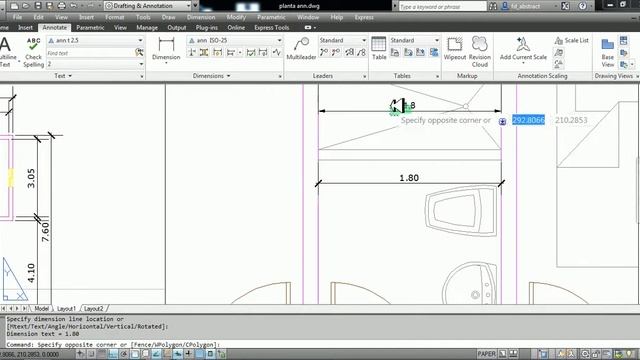Open the Modify menu

tap(236, 17)
